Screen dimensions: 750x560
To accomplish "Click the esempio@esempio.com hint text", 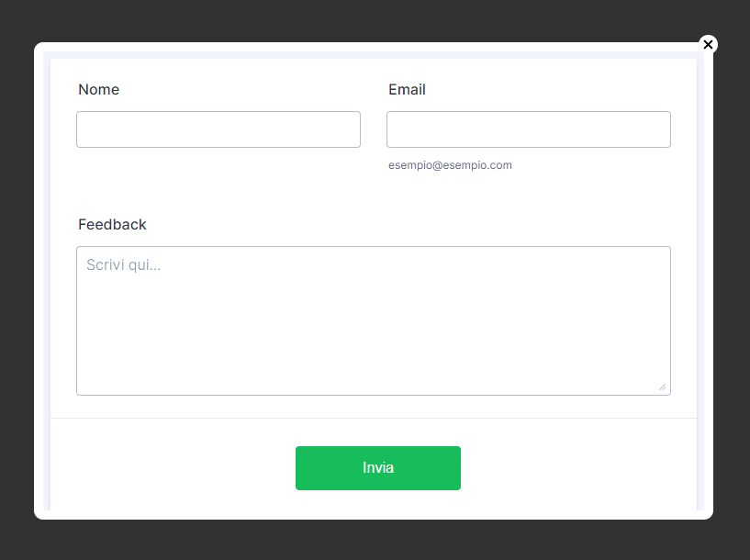I will click(x=450, y=165).
